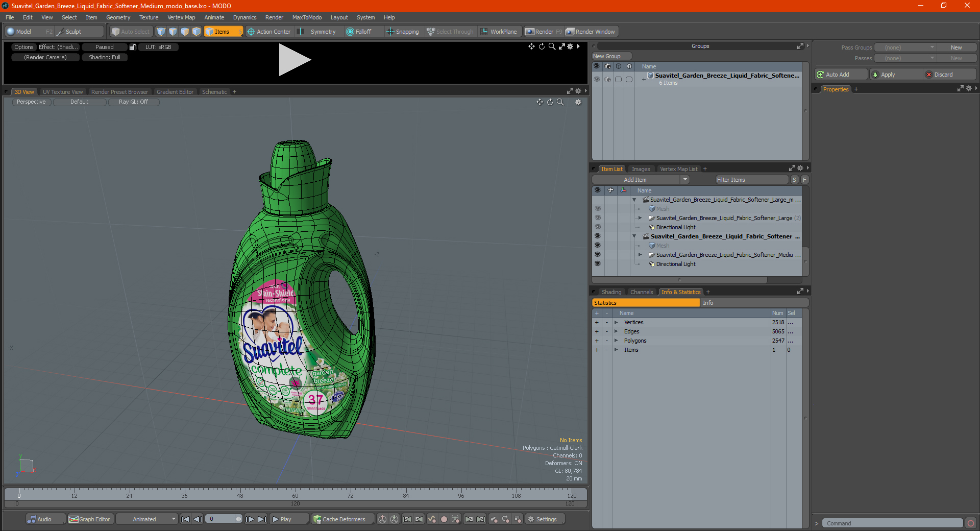Click the F button next to Filter Items
Image resolution: width=980 pixels, height=531 pixels.
point(804,180)
